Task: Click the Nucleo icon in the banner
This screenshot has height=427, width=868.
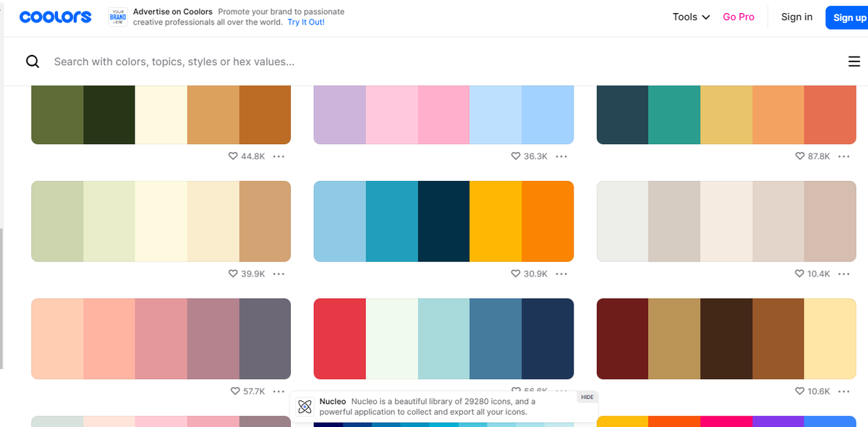Action: pos(305,406)
